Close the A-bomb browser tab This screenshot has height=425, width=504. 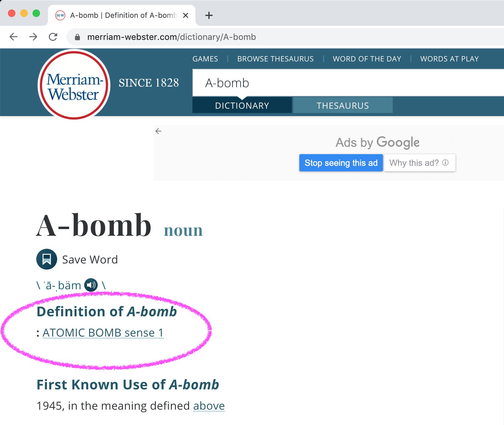click(x=186, y=15)
